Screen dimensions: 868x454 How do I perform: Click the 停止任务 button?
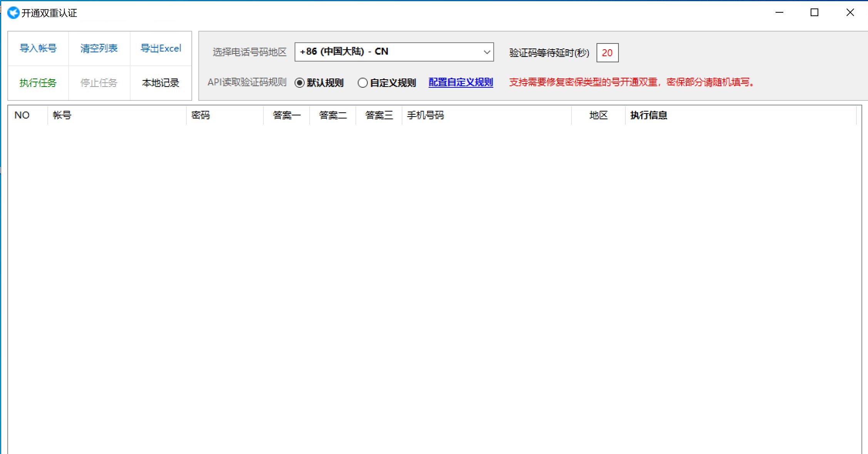coord(99,83)
